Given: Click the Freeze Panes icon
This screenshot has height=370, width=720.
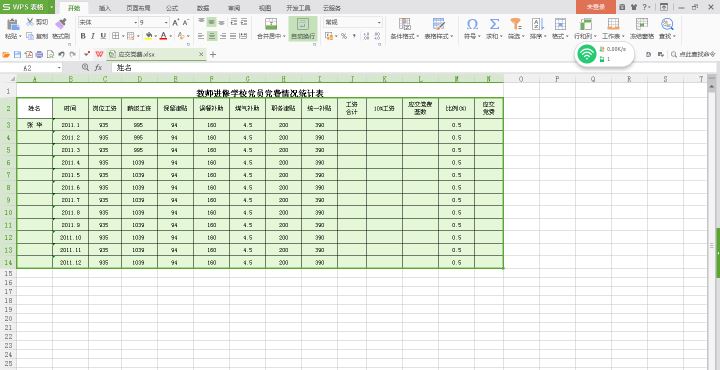Looking at the screenshot, I should 642,24.
